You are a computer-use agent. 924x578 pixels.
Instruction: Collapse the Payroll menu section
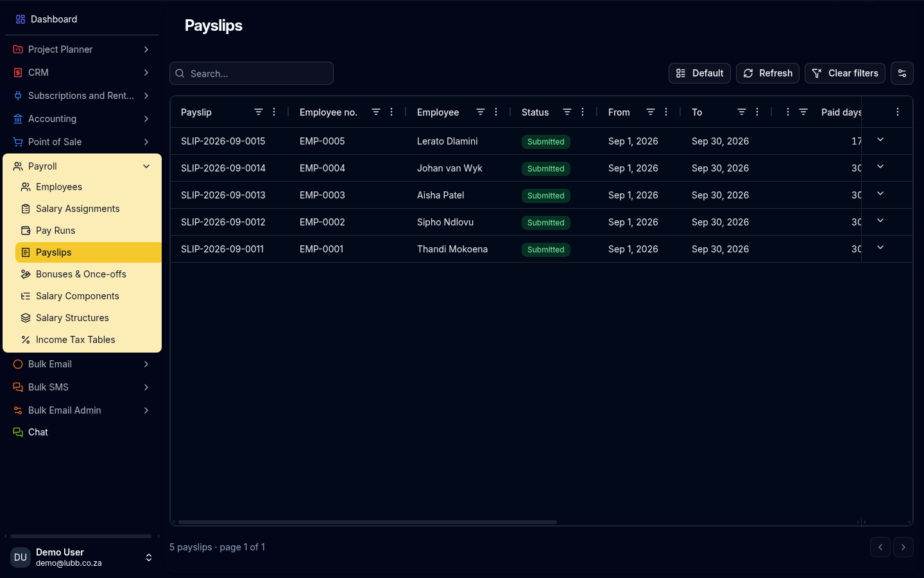pos(82,166)
